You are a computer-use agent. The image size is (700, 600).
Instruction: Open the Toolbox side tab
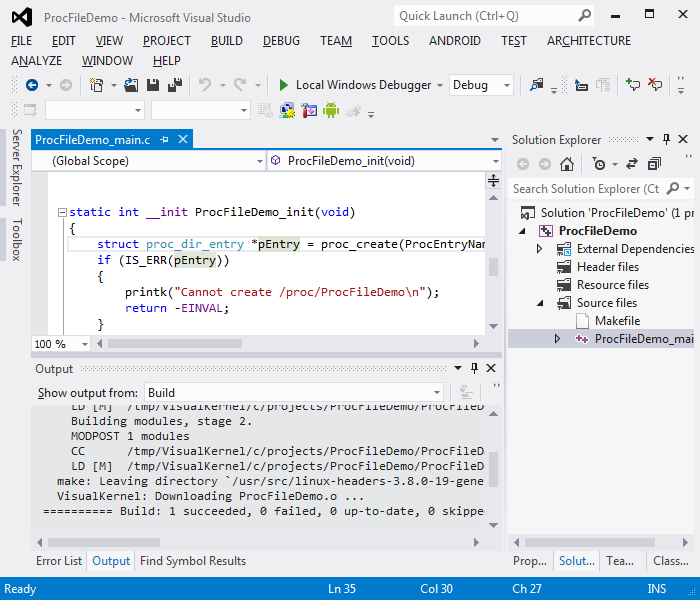(x=17, y=239)
